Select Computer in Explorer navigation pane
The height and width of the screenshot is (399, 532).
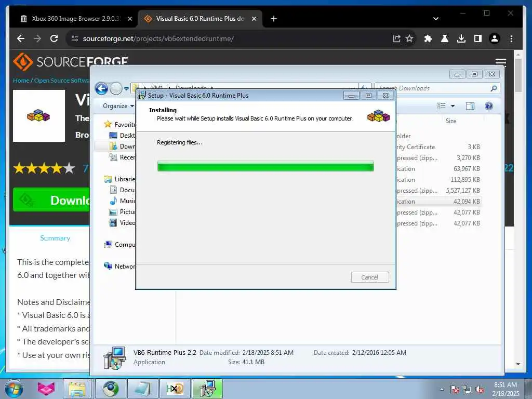tap(119, 245)
